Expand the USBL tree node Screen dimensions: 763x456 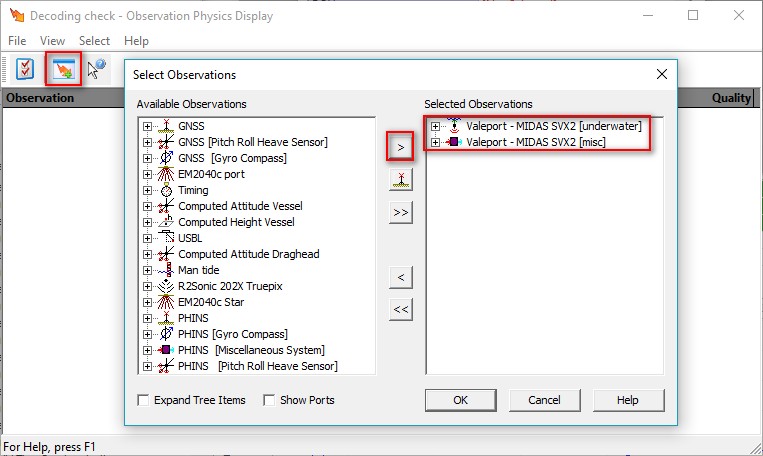click(x=147, y=238)
